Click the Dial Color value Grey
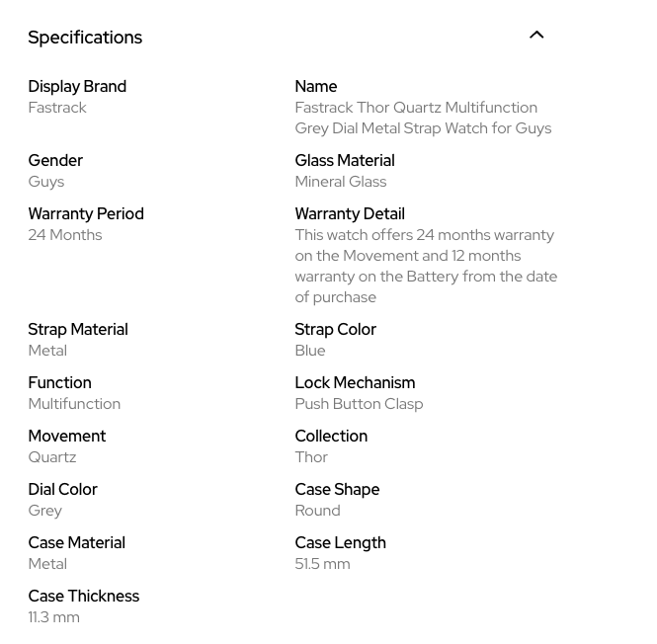 [x=45, y=511]
